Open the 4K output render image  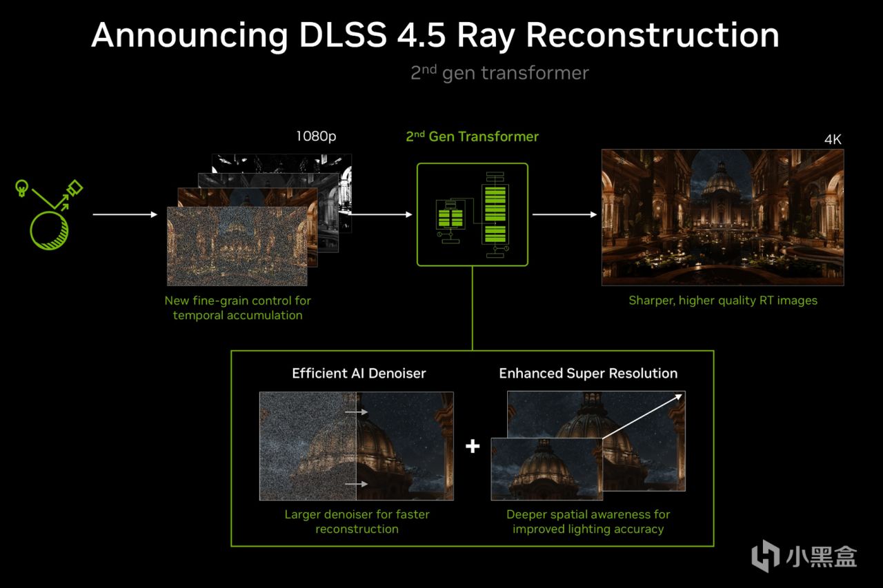pyautogui.click(x=722, y=217)
